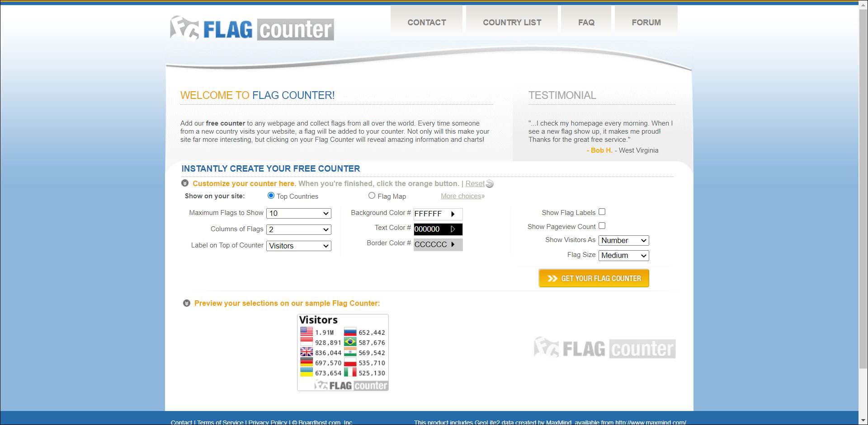Click collapse icon beside Preview your selections
Screen dimensions: 868x425
point(187,303)
